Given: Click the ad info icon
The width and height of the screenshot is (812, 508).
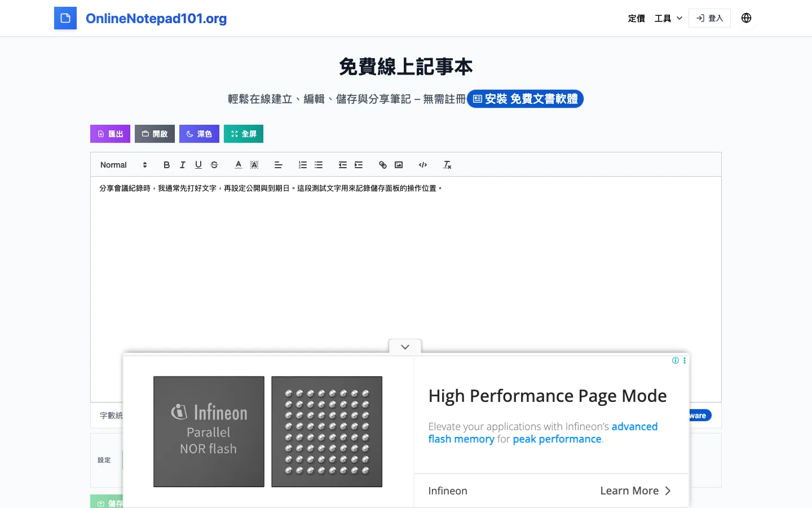Looking at the screenshot, I should [676, 360].
